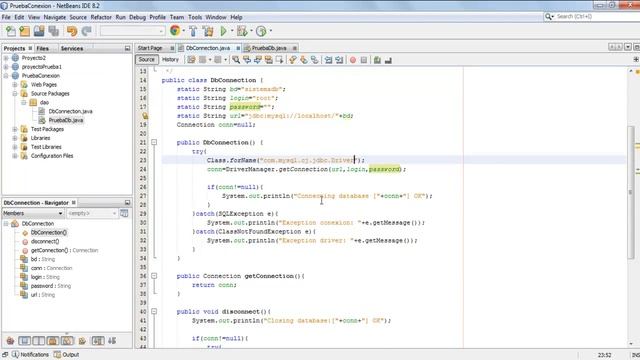Switch to the Services tab
The height and width of the screenshot is (360, 640).
click(72, 48)
